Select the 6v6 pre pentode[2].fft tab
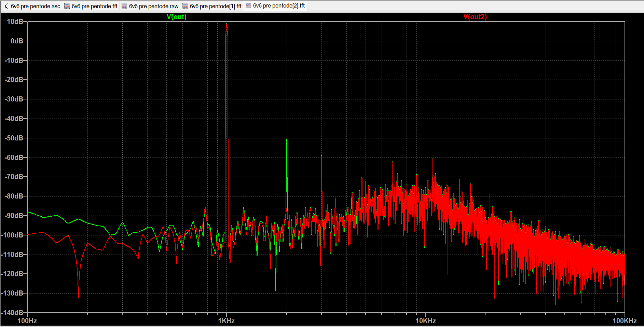 click(x=275, y=6)
